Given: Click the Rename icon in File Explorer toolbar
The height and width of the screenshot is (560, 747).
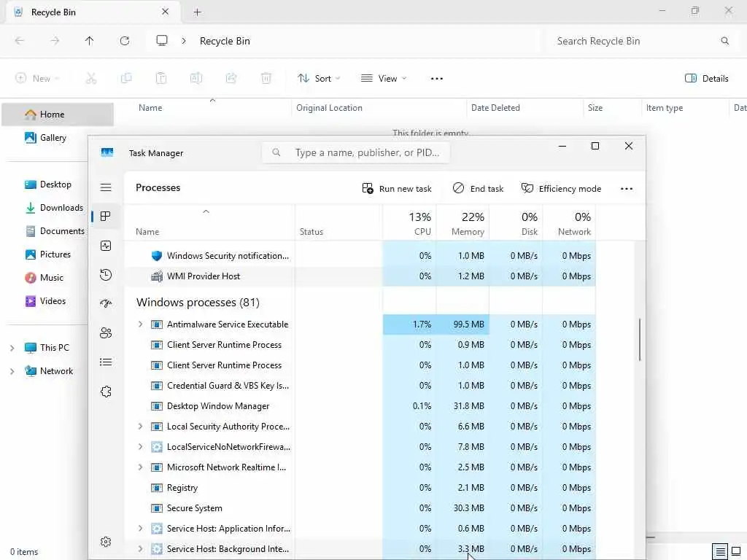Looking at the screenshot, I should click(196, 79).
